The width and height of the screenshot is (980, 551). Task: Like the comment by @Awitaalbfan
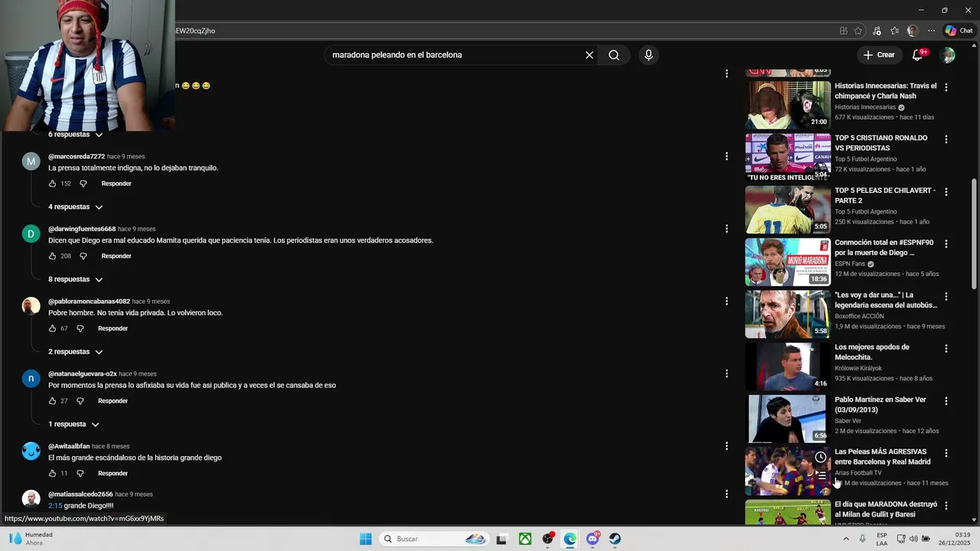tap(52, 473)
